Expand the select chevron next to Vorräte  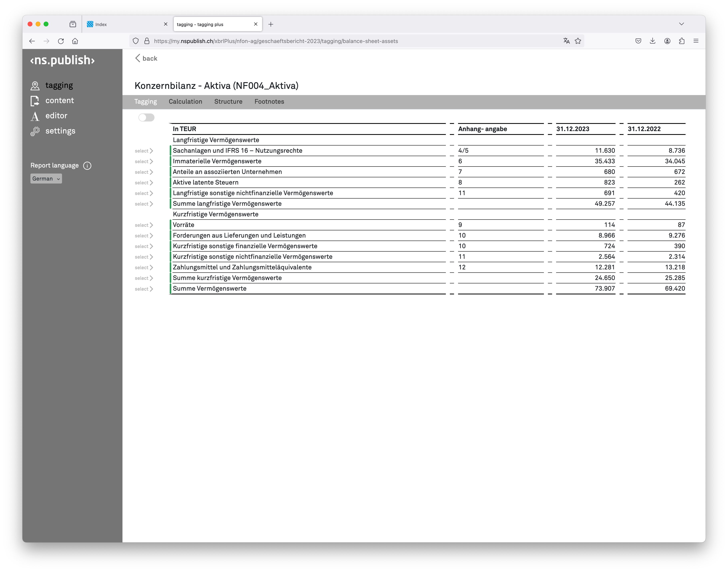pos(144,225)
